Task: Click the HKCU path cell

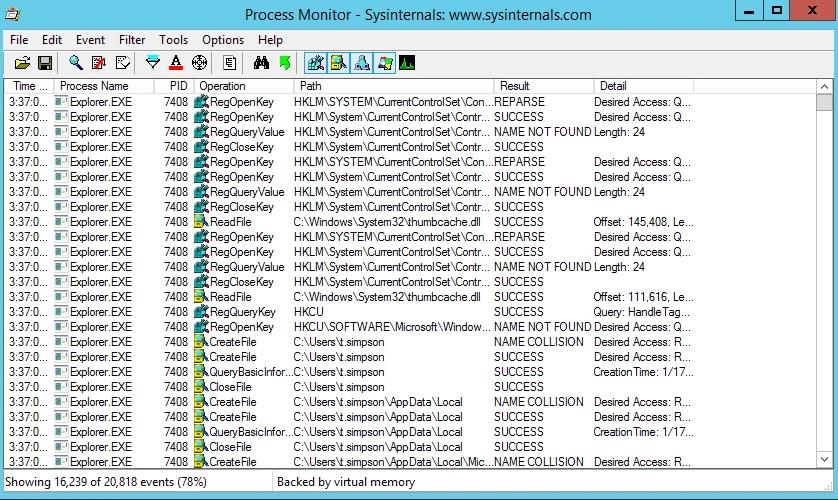Action: point(308,312)
